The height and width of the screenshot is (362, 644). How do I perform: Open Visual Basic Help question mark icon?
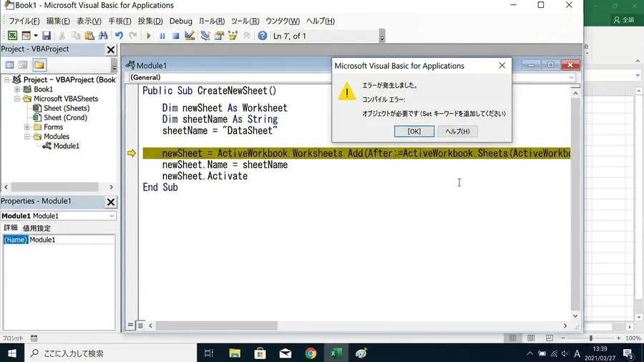(263, 36)
